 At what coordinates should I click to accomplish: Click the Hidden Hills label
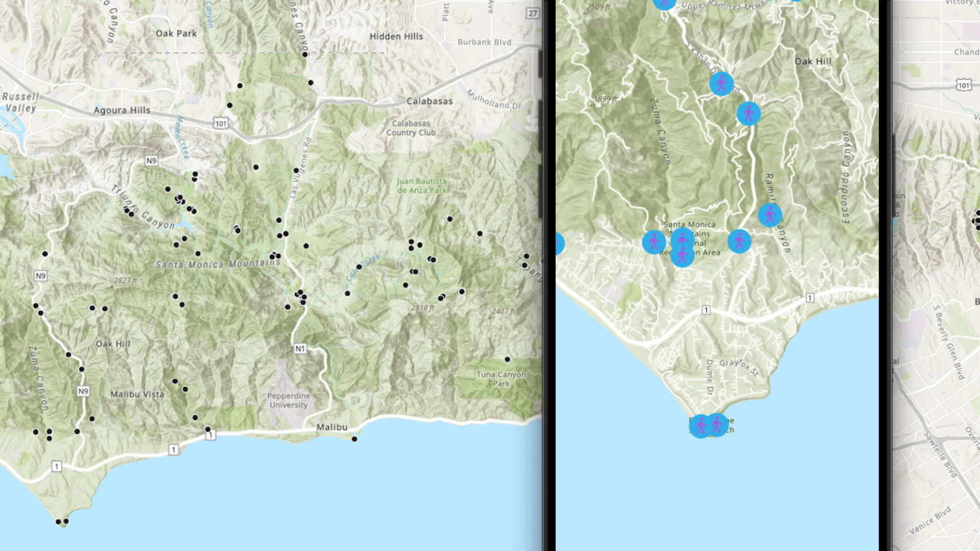pos(396,36)
